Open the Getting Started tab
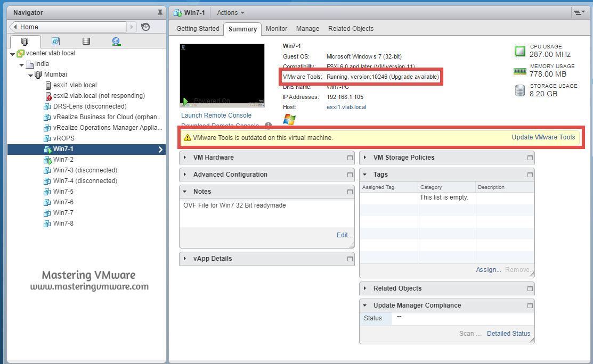Viewport: 593px width, 364px height. (198, 29)
